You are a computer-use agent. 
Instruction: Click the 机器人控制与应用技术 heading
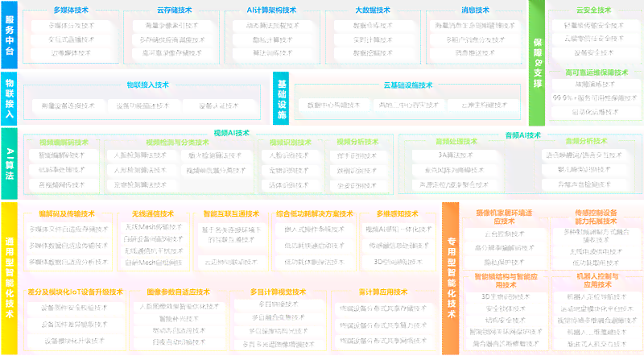(x=597, y=280)
